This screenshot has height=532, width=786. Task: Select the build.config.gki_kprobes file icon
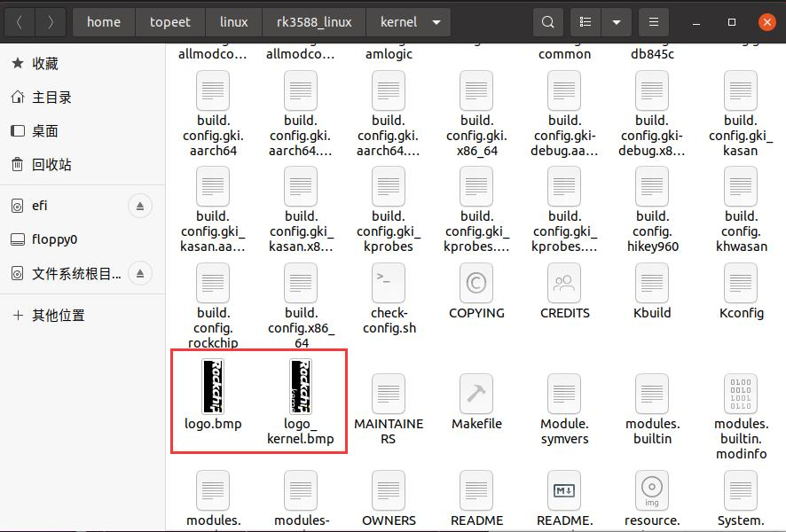[x=389, y=186]
